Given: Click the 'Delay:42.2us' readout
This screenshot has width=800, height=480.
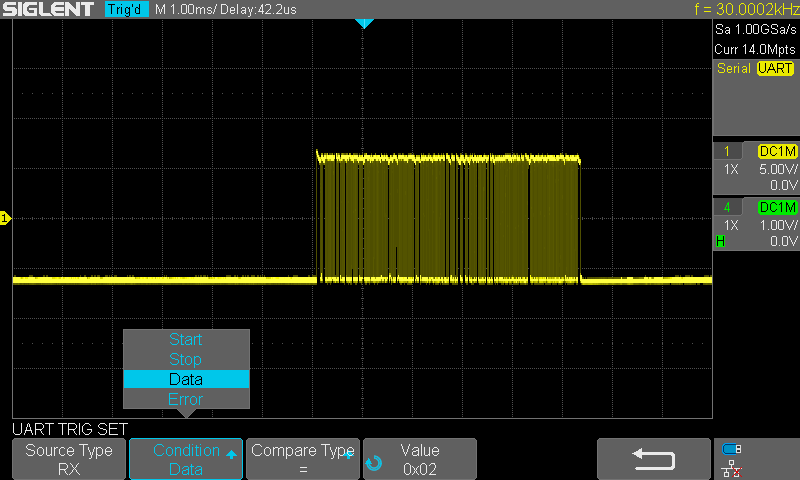Looking at the screenshot, I should [x=257, y=9].
